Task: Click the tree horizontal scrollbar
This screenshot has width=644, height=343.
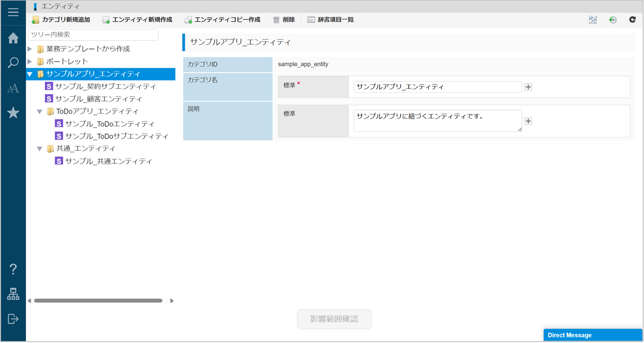Action: point(98,301)
